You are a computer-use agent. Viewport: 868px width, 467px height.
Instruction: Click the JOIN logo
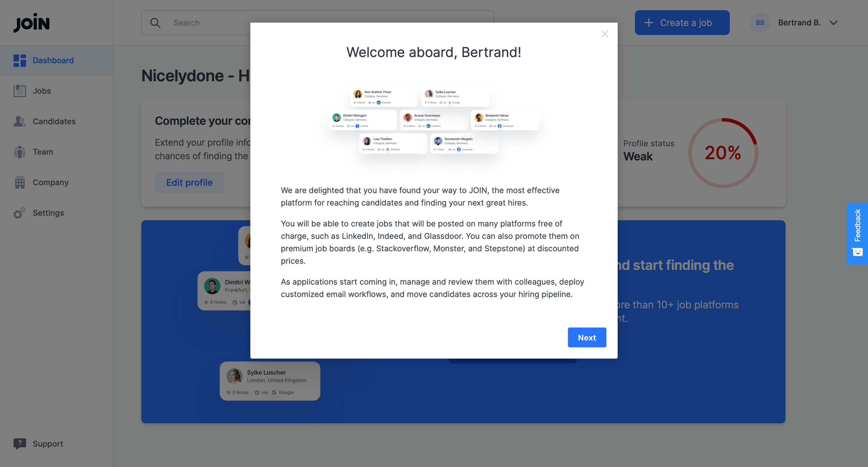[x=31, y=23]
